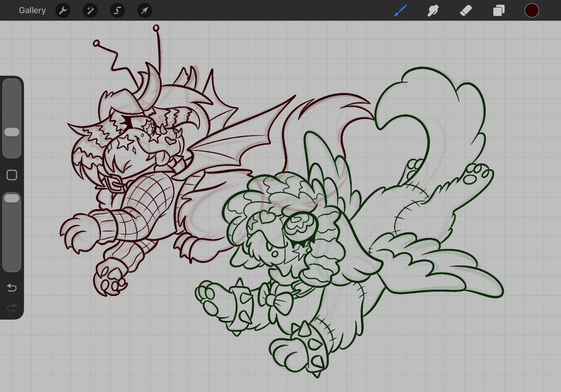Viewport: 561px width, 392px height.
Task: Return to the Gallery
Action: (32, 10)
